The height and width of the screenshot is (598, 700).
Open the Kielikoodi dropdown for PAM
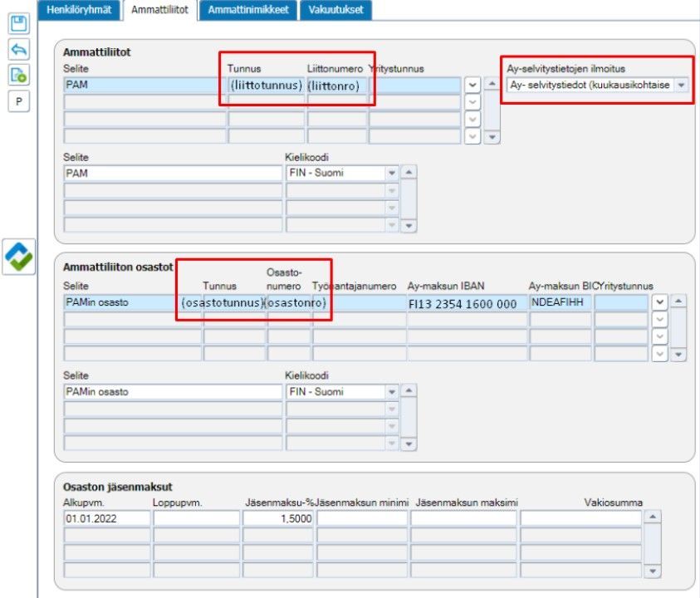click(x=391, y=174)
